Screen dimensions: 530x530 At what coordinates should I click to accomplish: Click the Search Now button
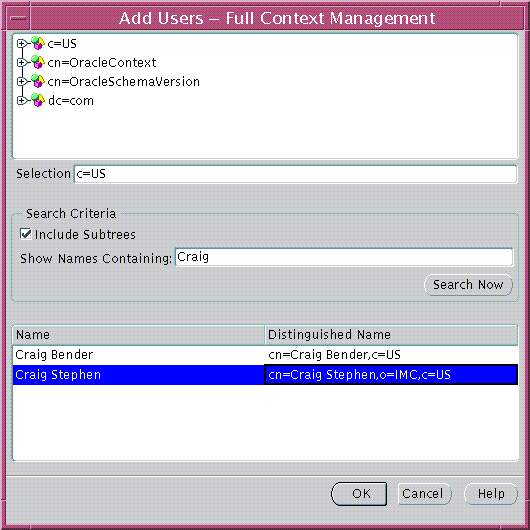click(468, 285)
